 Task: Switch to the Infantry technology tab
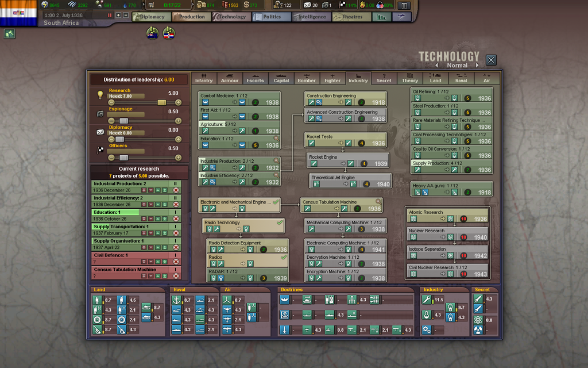204,78
